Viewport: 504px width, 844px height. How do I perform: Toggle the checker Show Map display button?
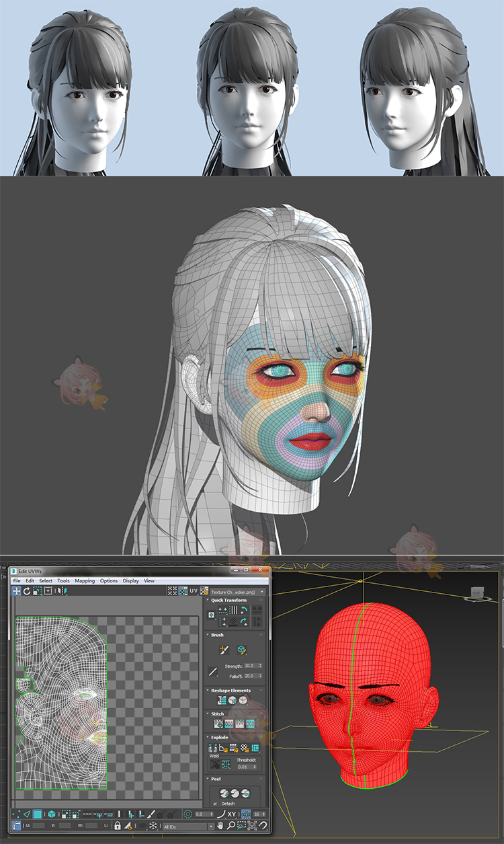[183, 591]
